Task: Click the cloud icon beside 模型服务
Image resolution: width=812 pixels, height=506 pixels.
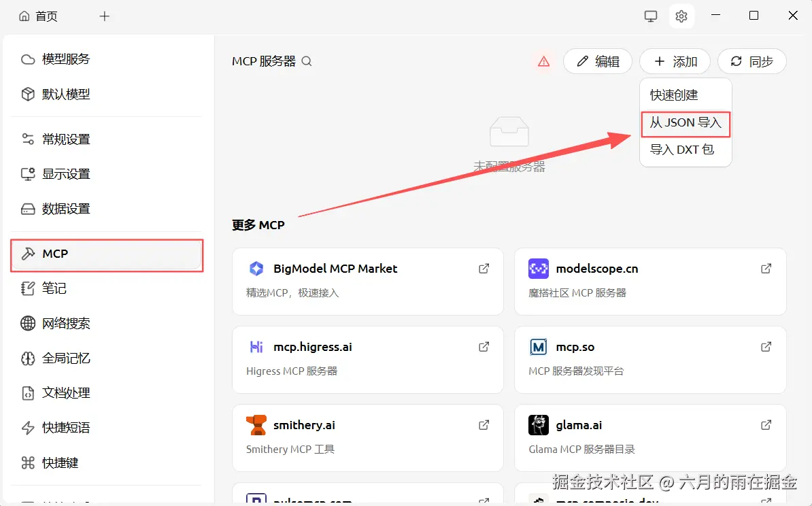Action: click(x=28, y=59)
